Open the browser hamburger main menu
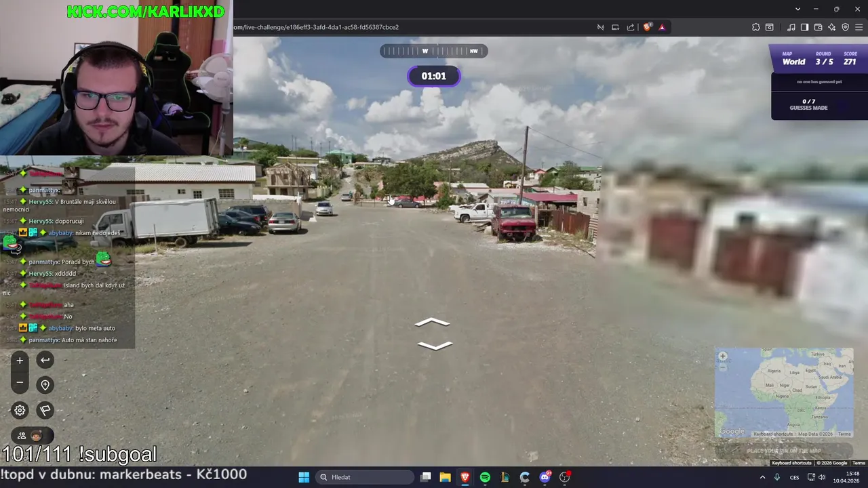This screenshot has height=488, width=868. pos(860,27)
